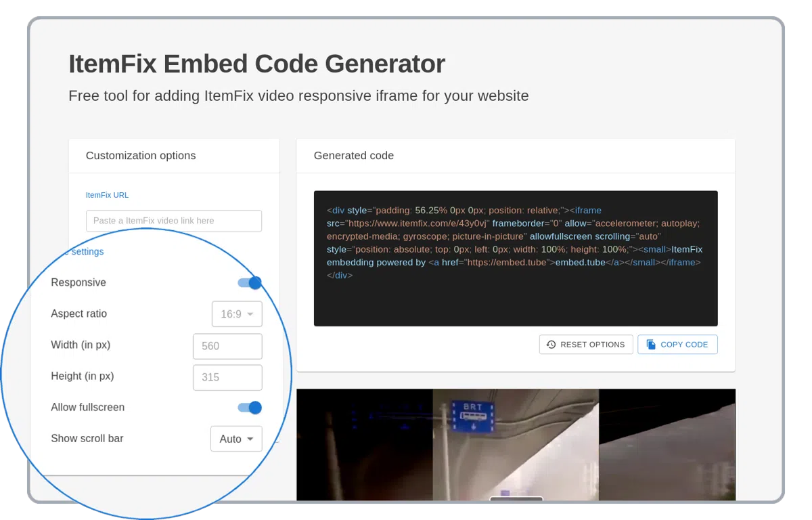Click the ItemFix video link input field
This screenshot has height=520, width=812.
[x=173, y=221]
